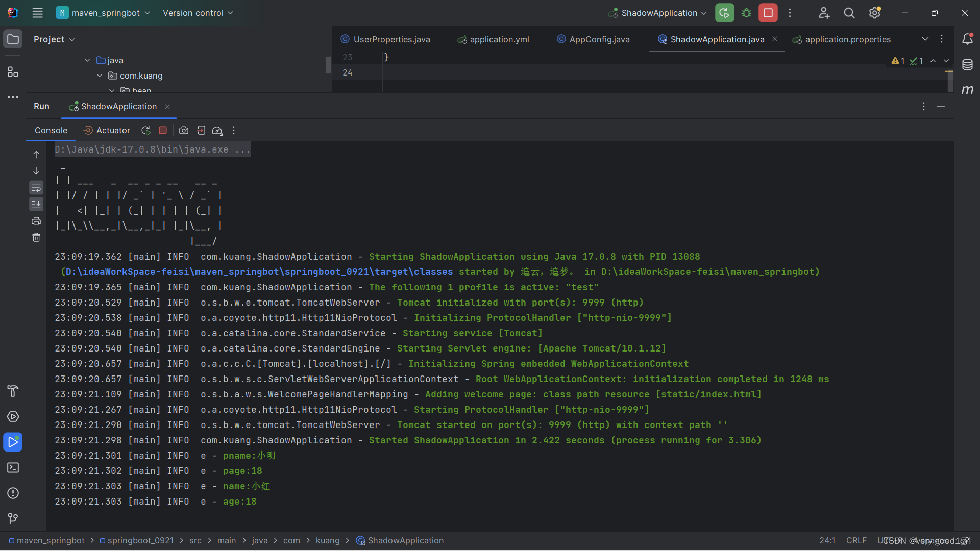The image size is (980, 551).
Task: Click the CRLF line separator in status bar
Action: 856,540
